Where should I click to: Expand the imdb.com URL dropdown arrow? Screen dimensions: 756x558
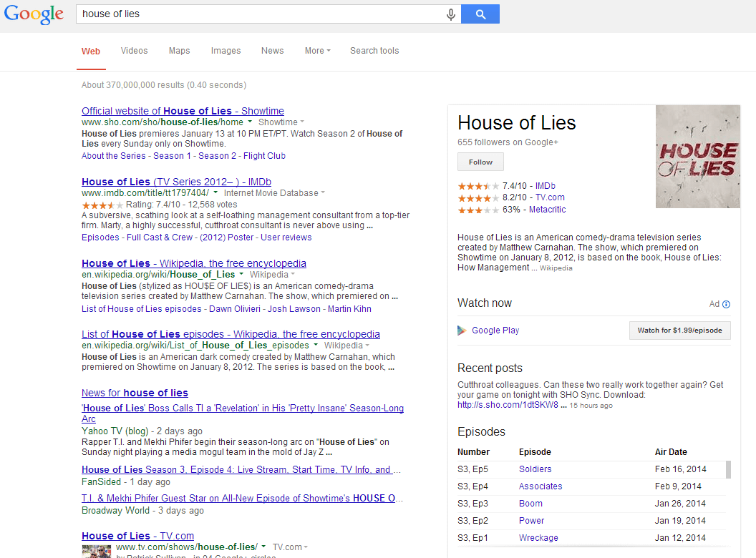pyautogui.click(x=215, y=192)
